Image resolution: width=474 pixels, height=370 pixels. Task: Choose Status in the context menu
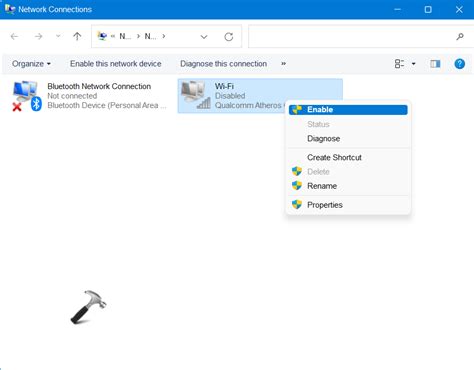(x=348, y=124)
